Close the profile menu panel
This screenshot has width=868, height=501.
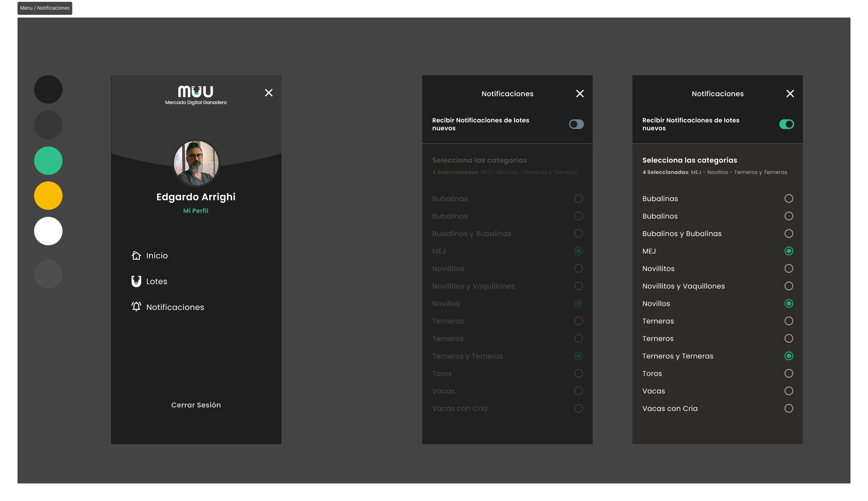(269, 93)
